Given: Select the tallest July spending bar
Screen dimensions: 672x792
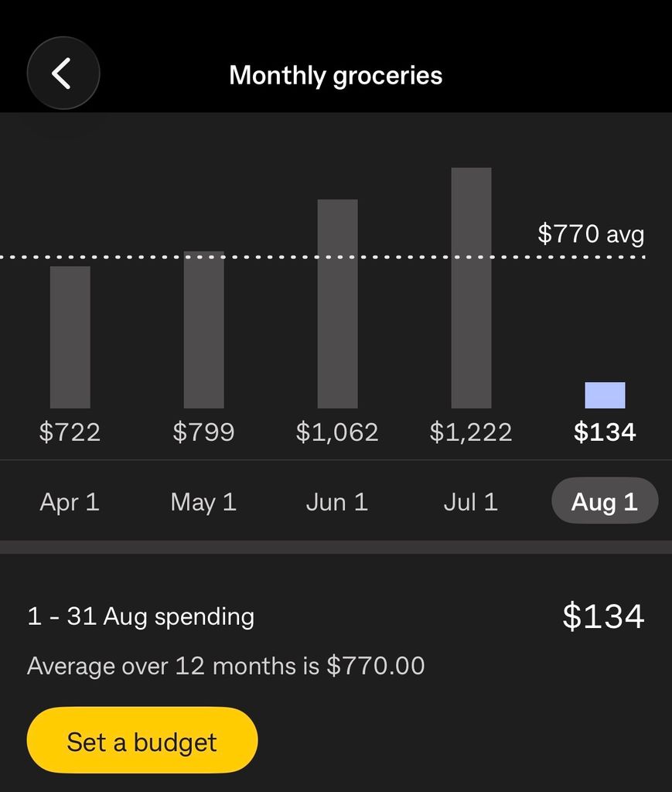Looking at the screenshot, I should click(x=472, y=288).
